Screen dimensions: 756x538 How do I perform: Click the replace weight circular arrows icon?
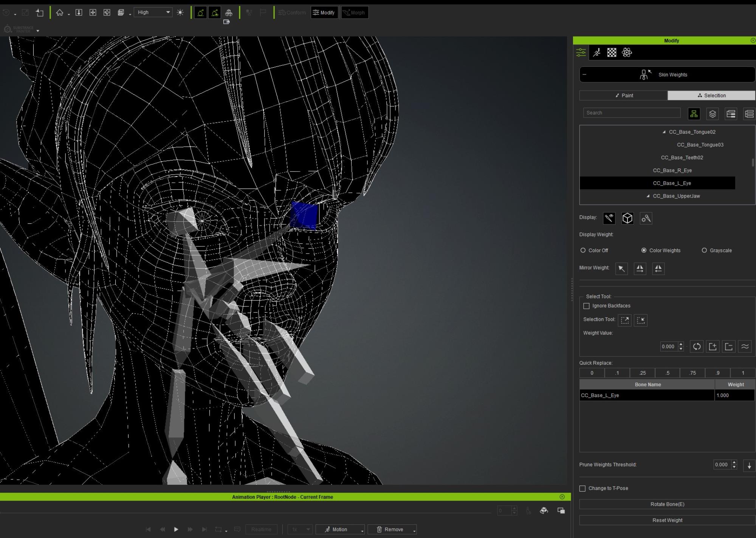coord(697,346)
